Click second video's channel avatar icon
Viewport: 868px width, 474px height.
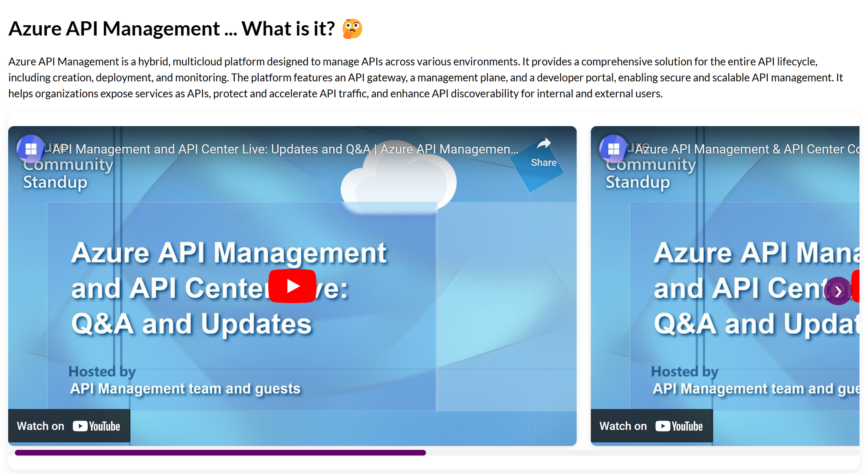point(613,149)
